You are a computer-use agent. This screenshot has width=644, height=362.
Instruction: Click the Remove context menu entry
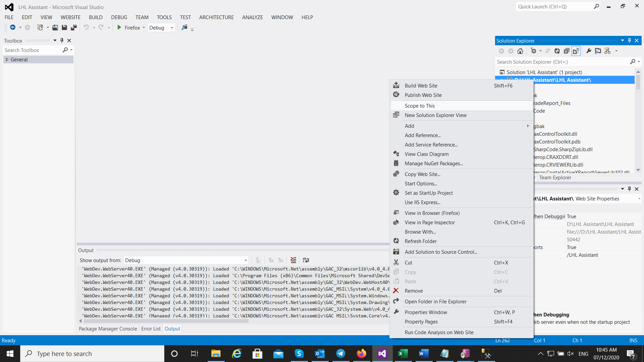(x=462, y=291)
